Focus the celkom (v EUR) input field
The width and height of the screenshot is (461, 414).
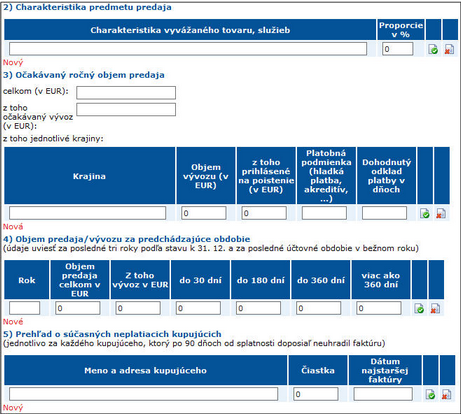(126, 93)
